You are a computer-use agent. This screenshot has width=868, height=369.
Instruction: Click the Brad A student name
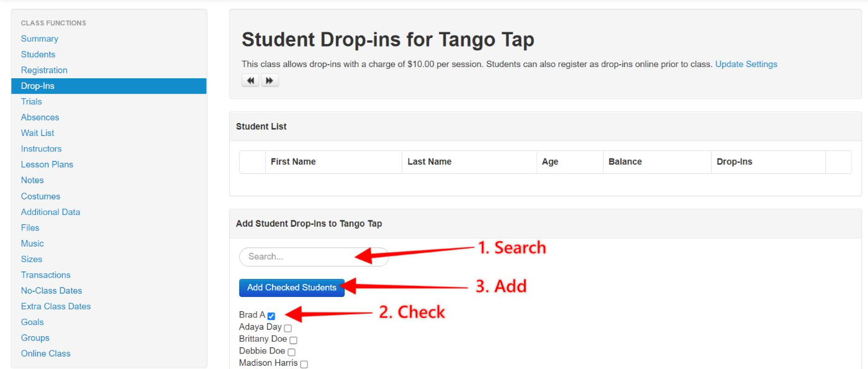(252, 315)
